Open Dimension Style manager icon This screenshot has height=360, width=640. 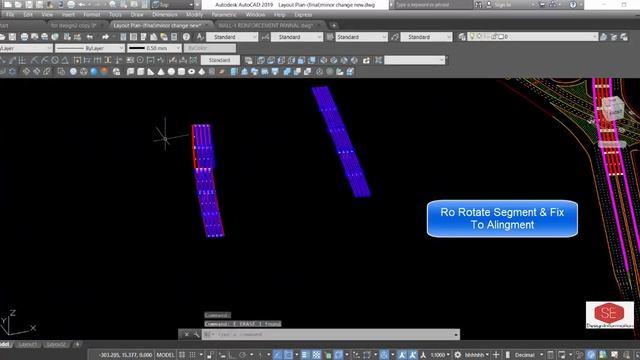(x=265, y=37)
